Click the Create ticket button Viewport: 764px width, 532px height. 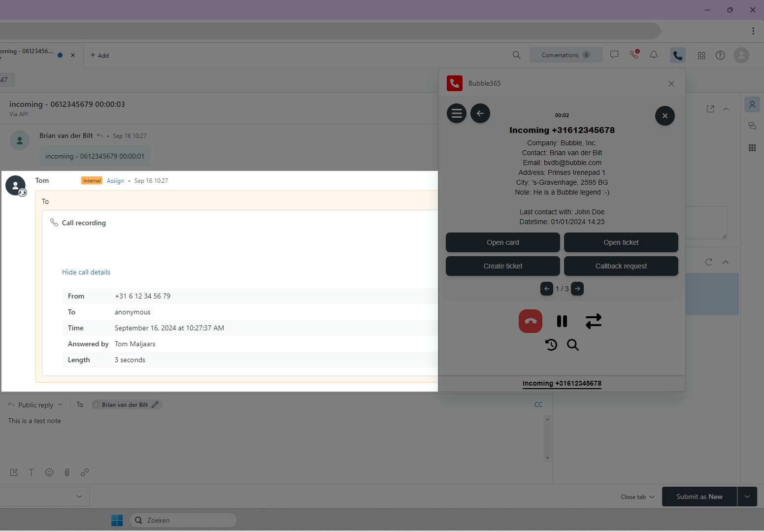[x=502, y=266]
